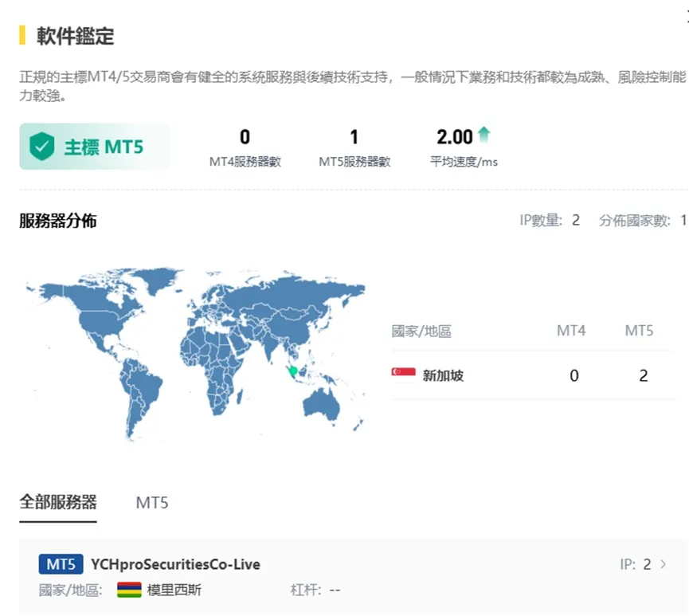689x616 pixels.
Task: Click the 服務器分佈 heading
Action: (x=57, y=221)
